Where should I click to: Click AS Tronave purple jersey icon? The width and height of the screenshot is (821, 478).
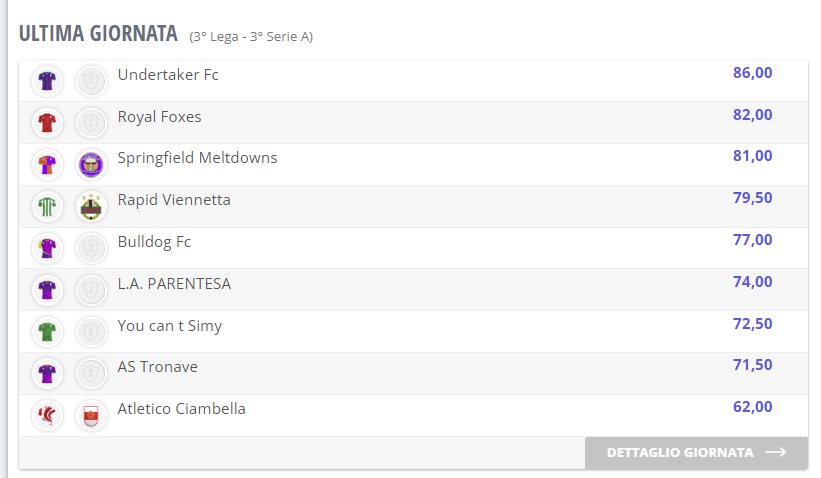(x=47, y=373)
